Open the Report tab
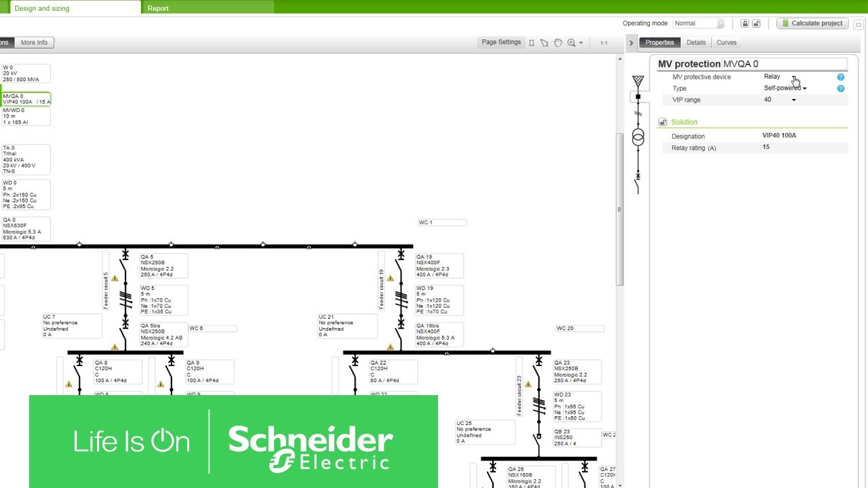The image size is (868, 488). tap(208, 7)
